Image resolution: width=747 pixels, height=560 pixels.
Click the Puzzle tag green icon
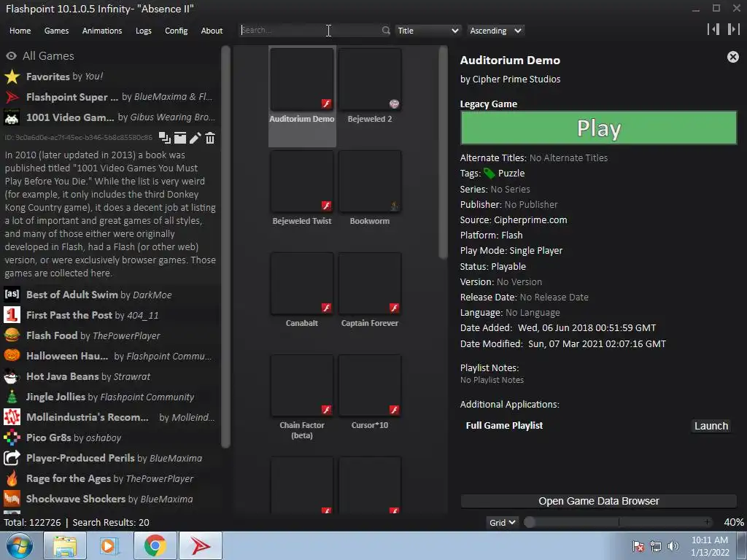tap(489, 174)
